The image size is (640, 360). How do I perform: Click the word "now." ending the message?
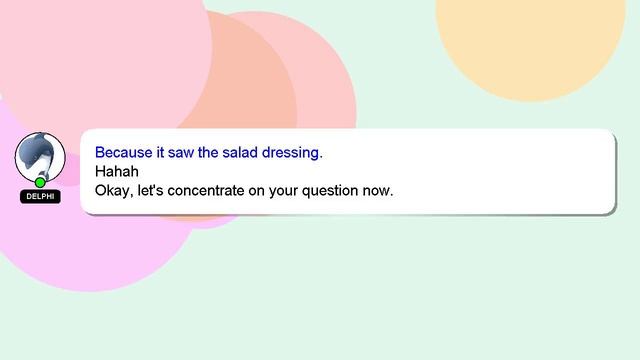[378, 191]
